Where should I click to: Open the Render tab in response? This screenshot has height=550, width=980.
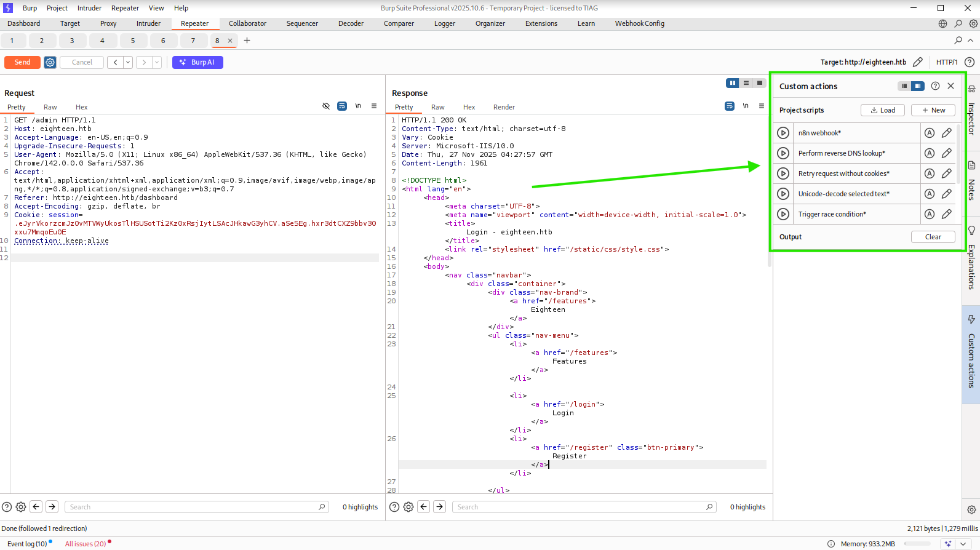(x=504, y=107)
